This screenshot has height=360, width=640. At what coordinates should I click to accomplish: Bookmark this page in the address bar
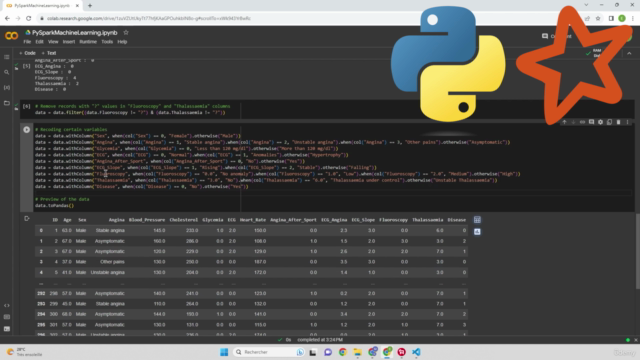598,18
